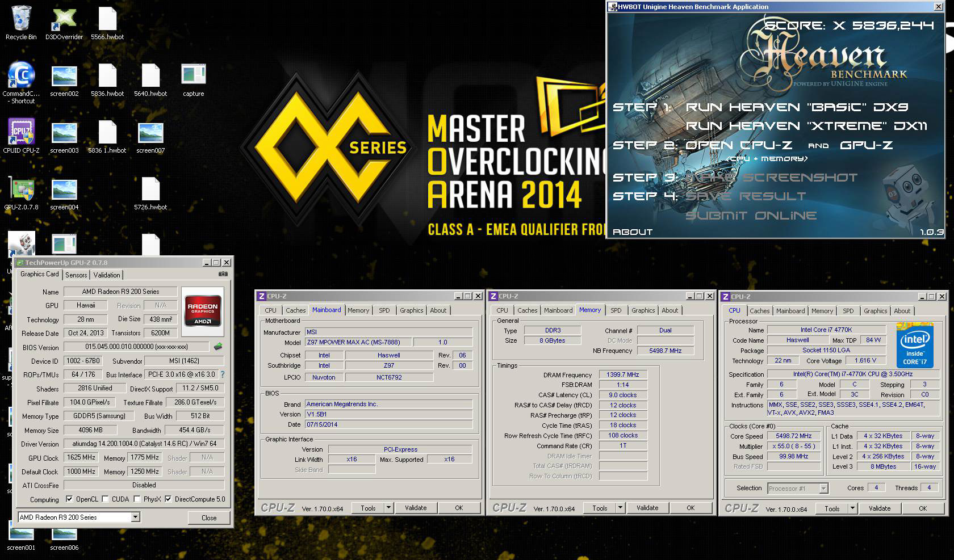Click the GPU Clock 1625 MHz field
The width and height of the screenshot is (954, 560).
pos(81,457)
